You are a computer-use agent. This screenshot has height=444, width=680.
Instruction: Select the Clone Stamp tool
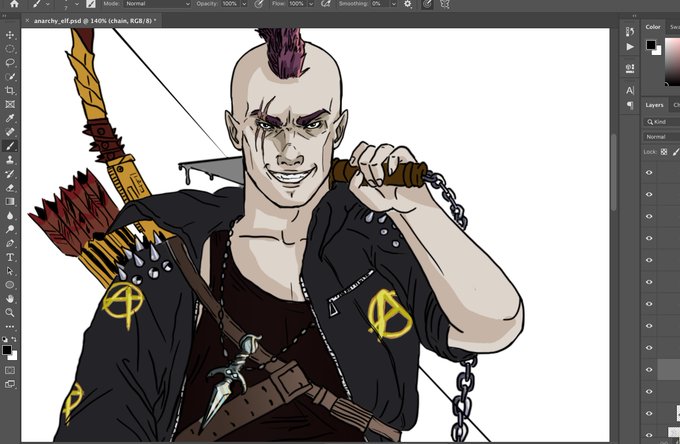coord(10,160)
